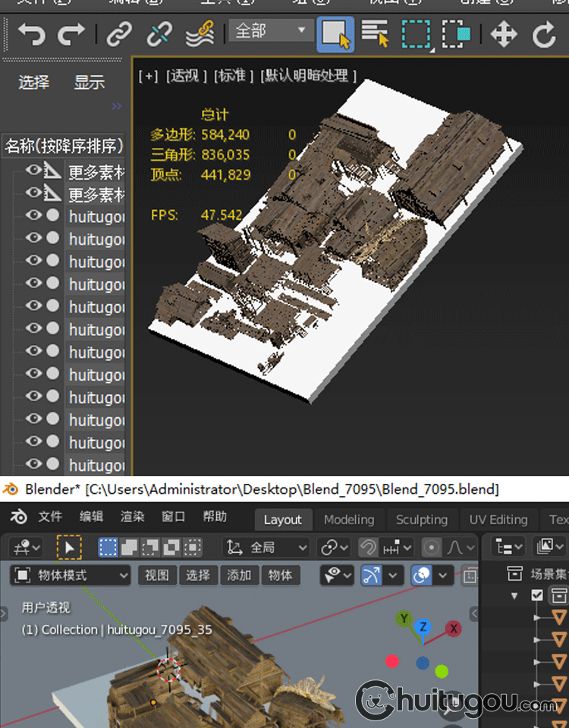Click the red X axis gizmo ball
Screen dimensions: 569x728
454,628
